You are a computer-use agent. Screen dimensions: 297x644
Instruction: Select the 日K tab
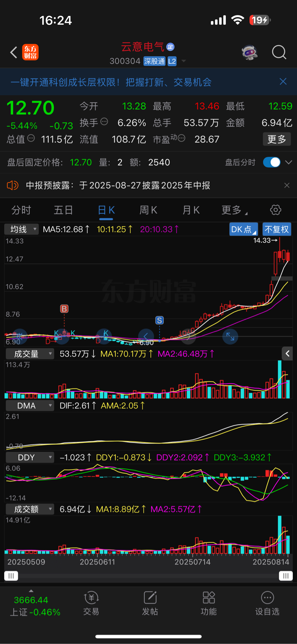[106, 210]
